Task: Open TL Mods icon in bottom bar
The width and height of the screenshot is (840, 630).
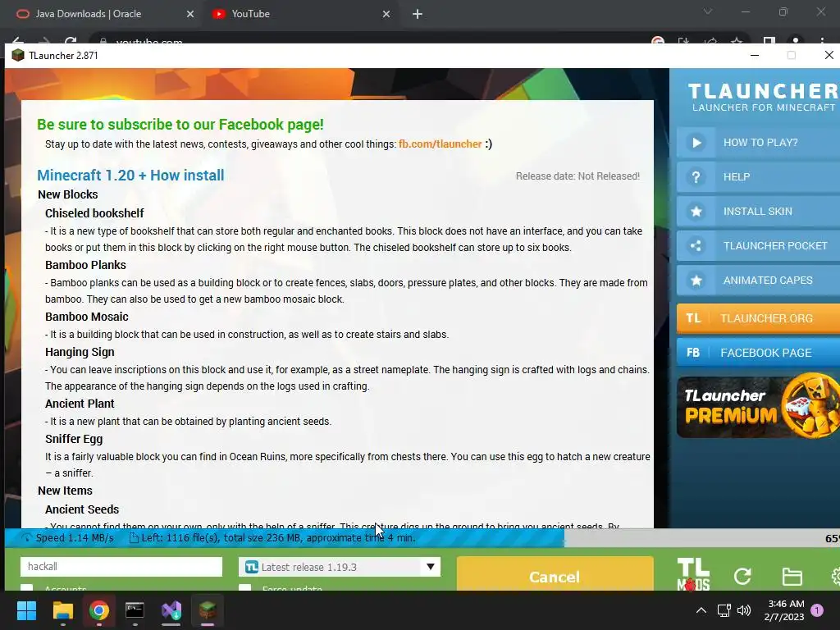Action: pyautogui.click(x=693, y=574)
